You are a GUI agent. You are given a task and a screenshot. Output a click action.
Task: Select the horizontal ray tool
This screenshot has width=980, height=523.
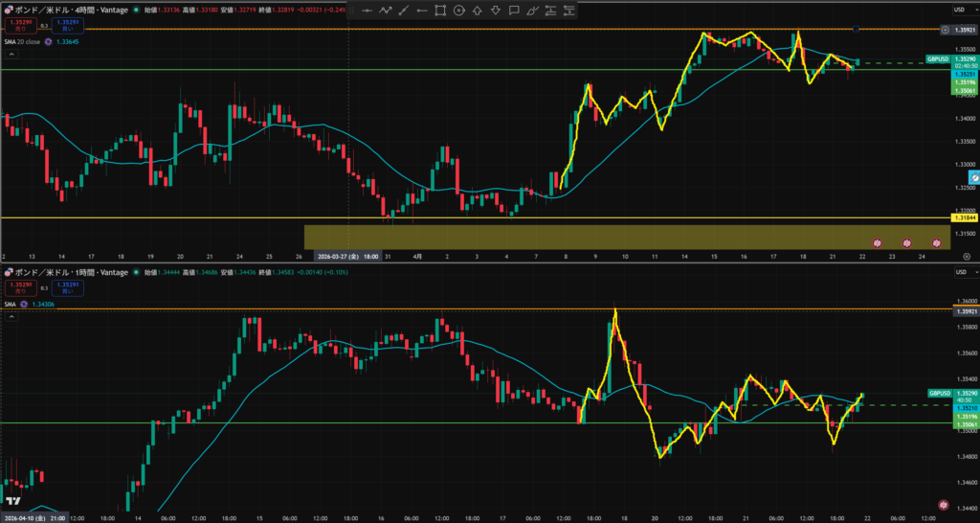422,11
